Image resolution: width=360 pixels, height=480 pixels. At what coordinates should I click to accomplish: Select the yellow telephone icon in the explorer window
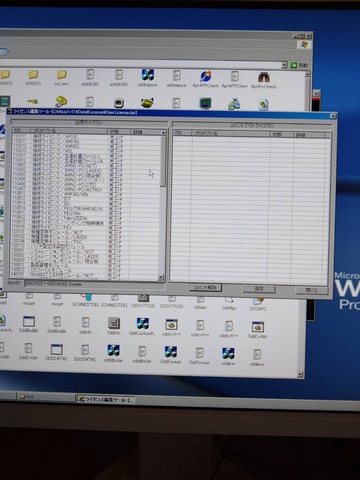click(61, 101)
